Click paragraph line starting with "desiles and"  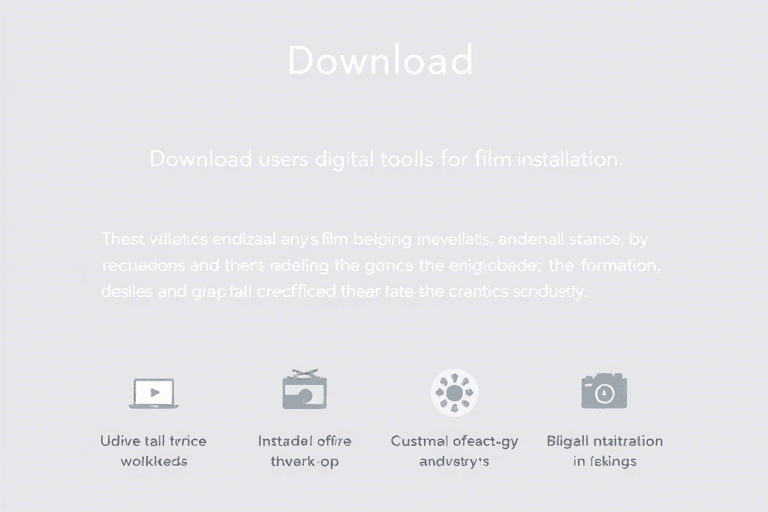click(345, 293)
